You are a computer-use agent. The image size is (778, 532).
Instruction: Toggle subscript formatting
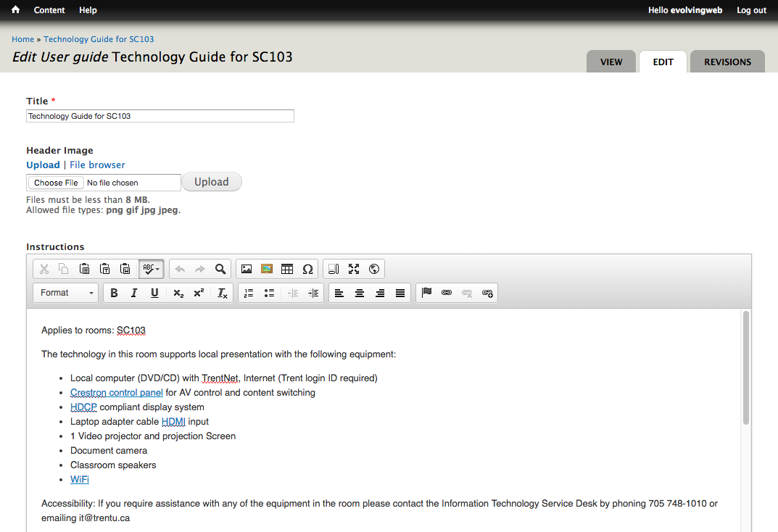pyautogui.click(x=178, y=293)
